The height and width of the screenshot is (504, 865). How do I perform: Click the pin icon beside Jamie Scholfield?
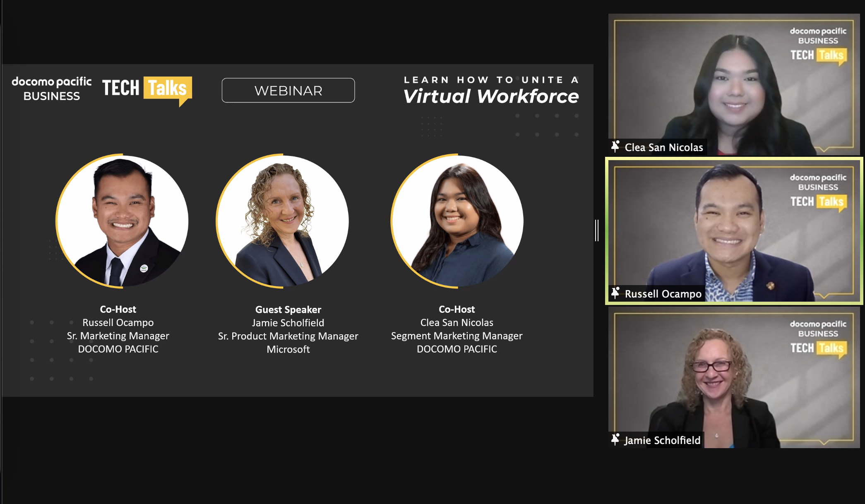pos(615,439)
